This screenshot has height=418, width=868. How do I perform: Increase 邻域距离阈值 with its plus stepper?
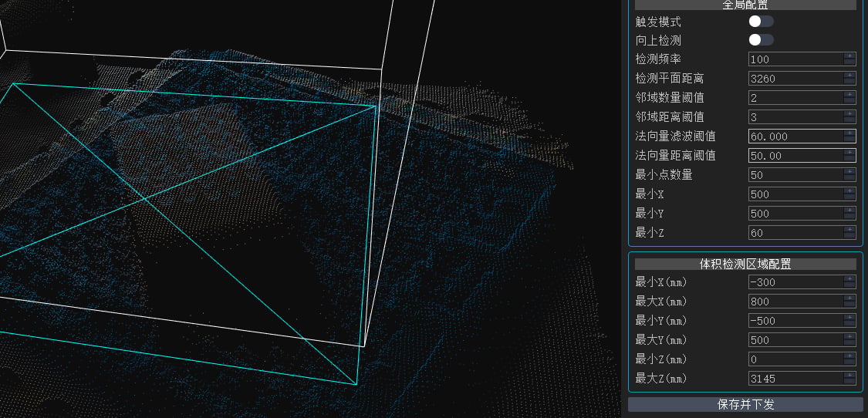coord(849,113)
